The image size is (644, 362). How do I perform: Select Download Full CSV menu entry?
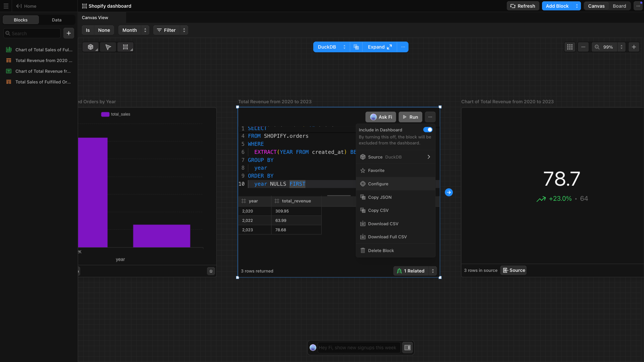coord(387,237)
